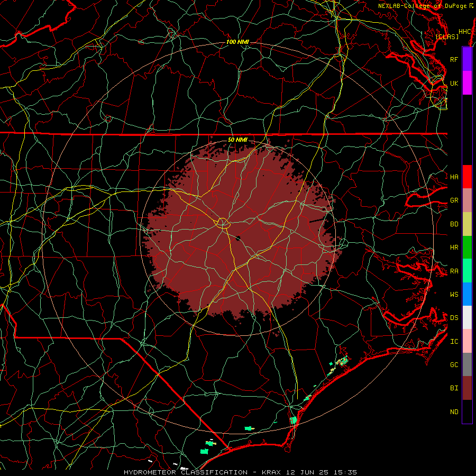Click the 'DS' legend label
This screenshot has width=476, height=476.
tap(454, 317)
